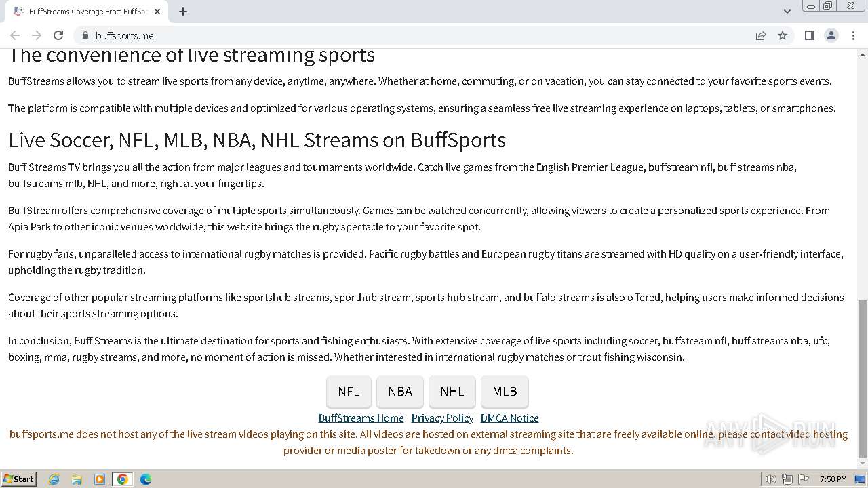Open the DMCA Notice link
This screenshot has height=488, width=868.
[x=510, y=418]
